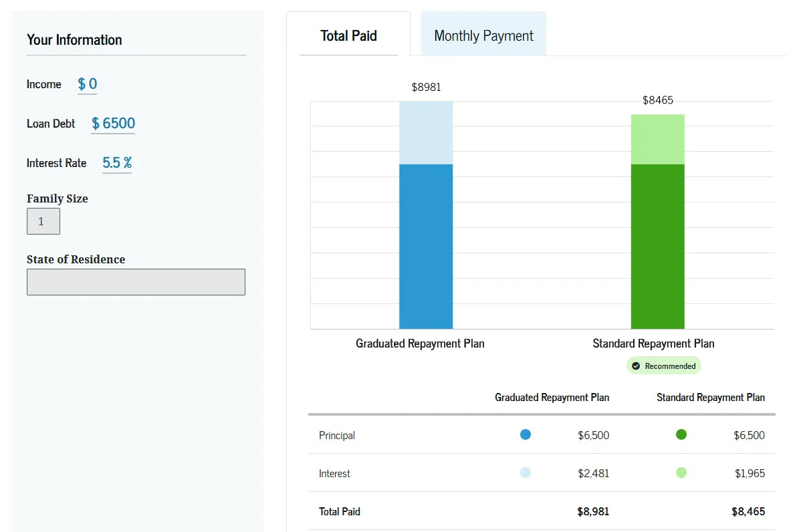Open the State of Residence selector
This screenshot has height=532, width=787.
pos(136,281)
